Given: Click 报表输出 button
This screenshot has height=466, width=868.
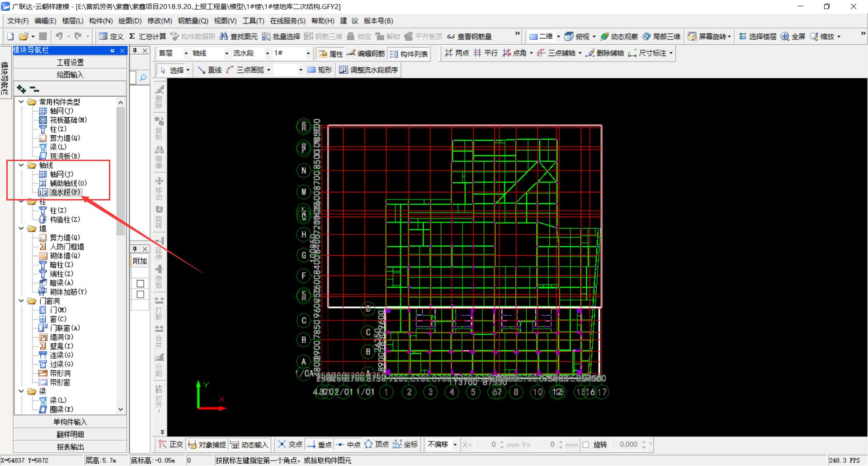Looking at the screenshot, I should [x=70, y=447].
